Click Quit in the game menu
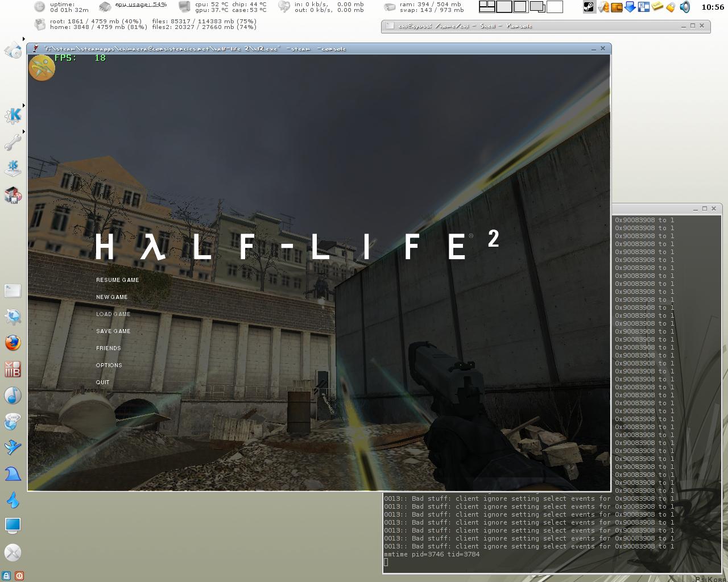The image size is (728, 582). (103, 383)
